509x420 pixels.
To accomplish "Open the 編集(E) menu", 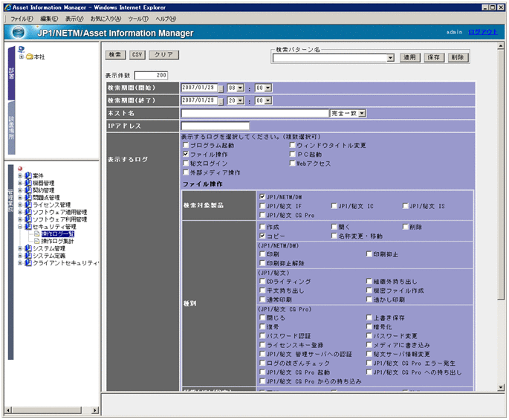I will coord(49,19).
